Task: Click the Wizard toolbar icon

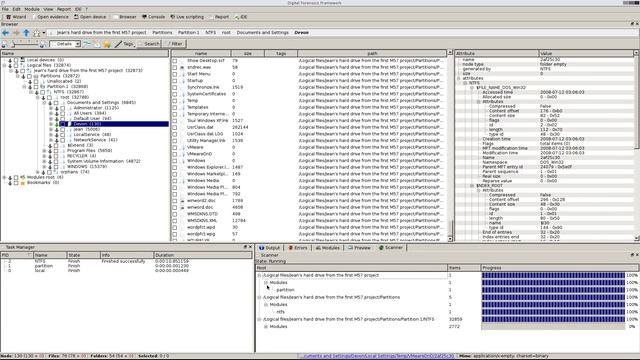Action: tap(8, 17)
